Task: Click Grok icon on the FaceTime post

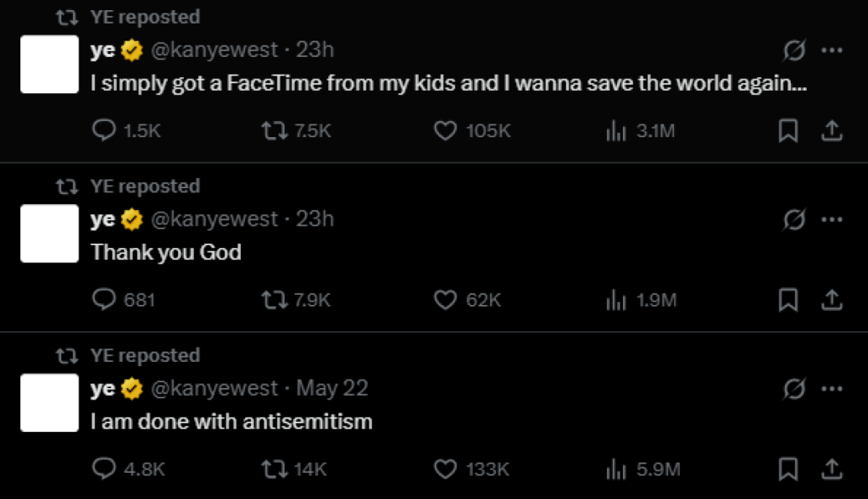Action: (x=794, y=51)
